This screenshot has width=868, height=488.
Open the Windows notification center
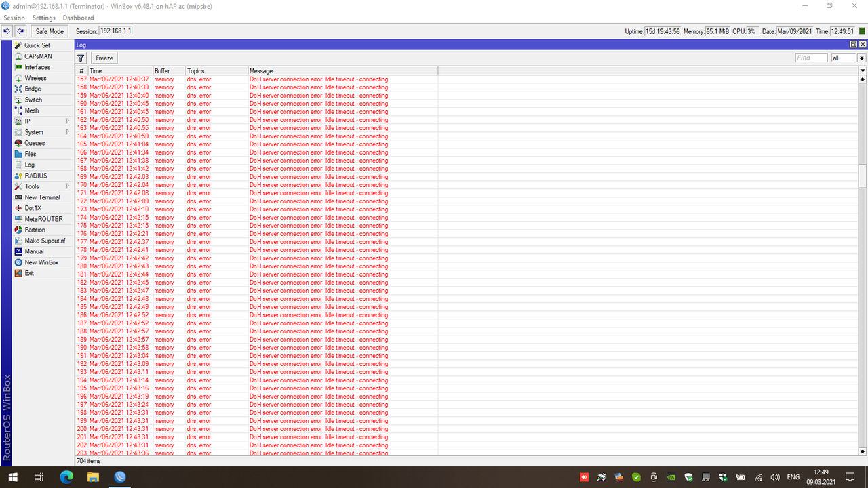[x=850, y=477]
